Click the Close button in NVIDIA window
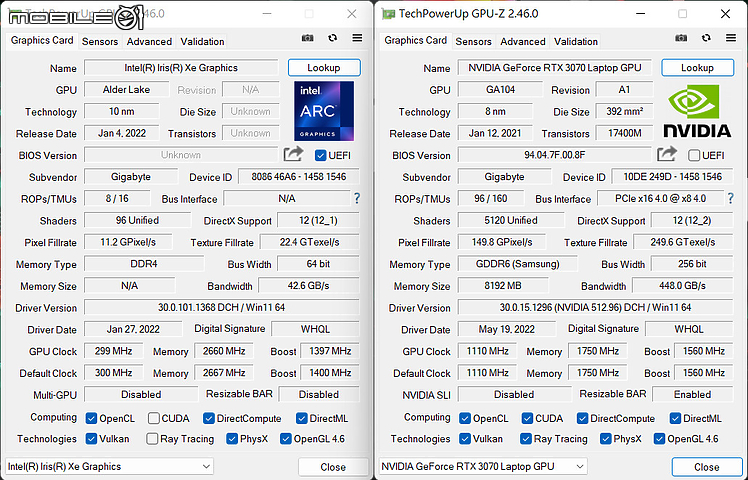The image size is (748, 480). pyautogui.click(x=706, y=467)
